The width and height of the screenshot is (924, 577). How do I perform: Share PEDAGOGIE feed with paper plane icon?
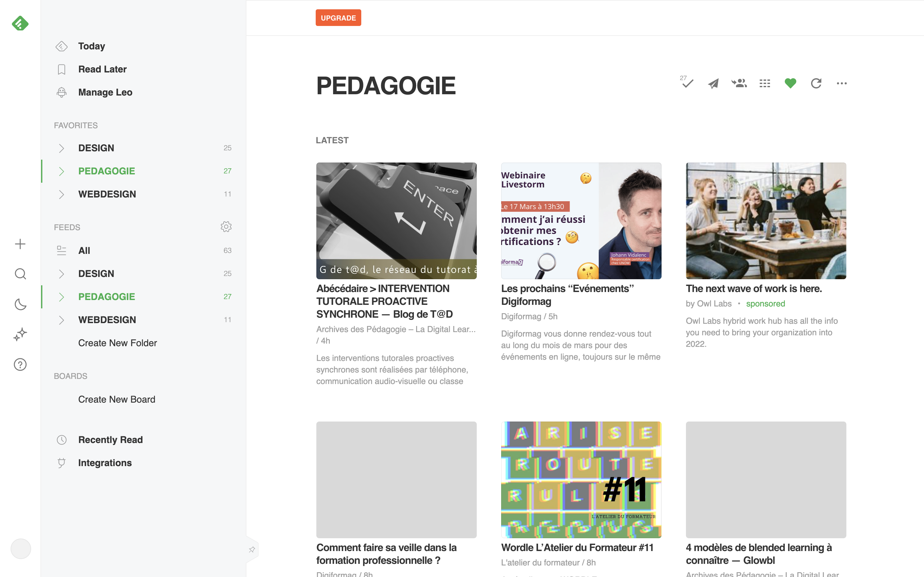(713, 84)
